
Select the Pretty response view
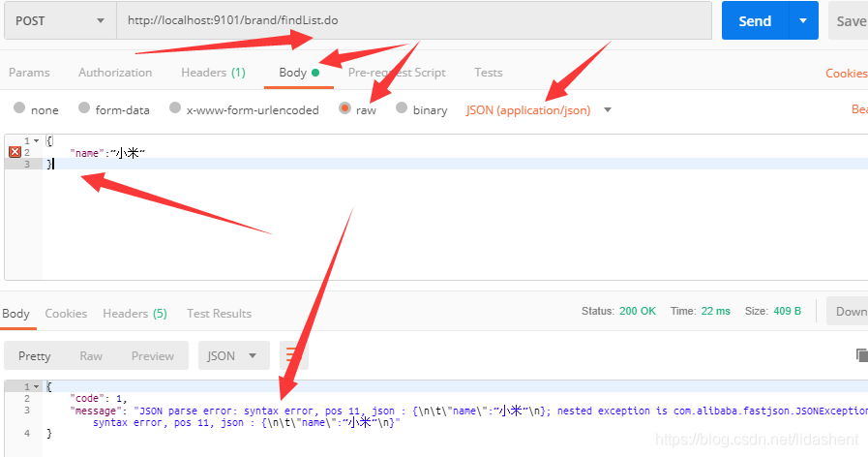[34, 355]
